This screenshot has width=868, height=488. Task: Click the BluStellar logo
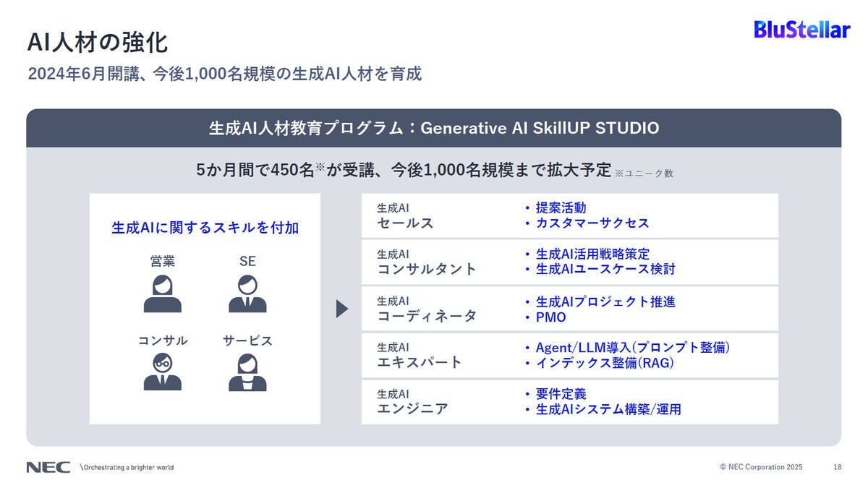tap(801, 30)
